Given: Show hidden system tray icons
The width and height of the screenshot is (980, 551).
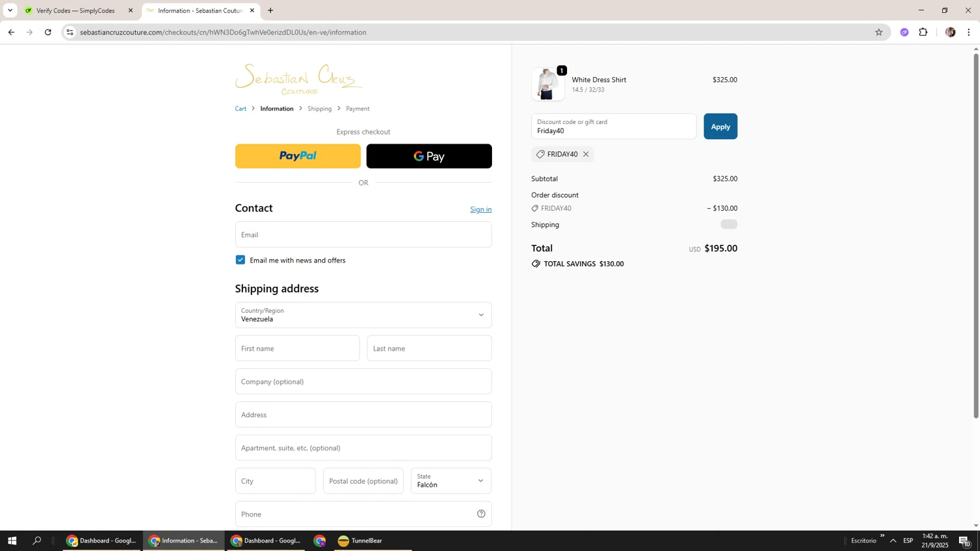Looking at the screenshot, I should [892, 541].
